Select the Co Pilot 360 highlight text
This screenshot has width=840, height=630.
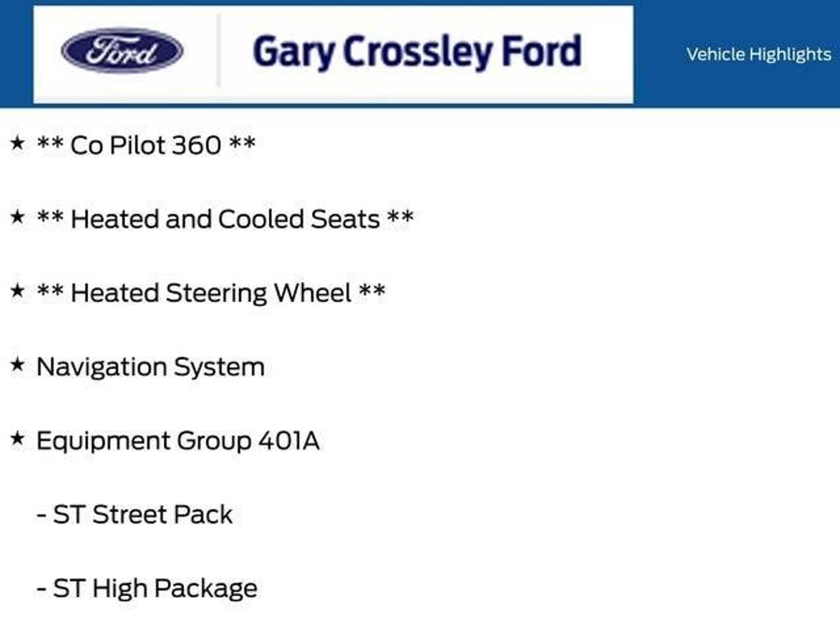[146, 145]
